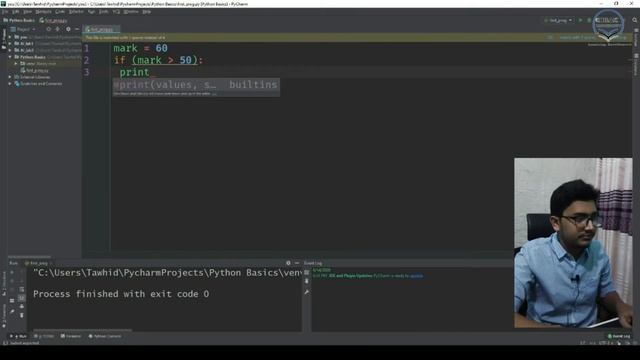Select the Python Basics folder in tree
This screenshot has width=640, height=360.
click(x=33, y=57)
